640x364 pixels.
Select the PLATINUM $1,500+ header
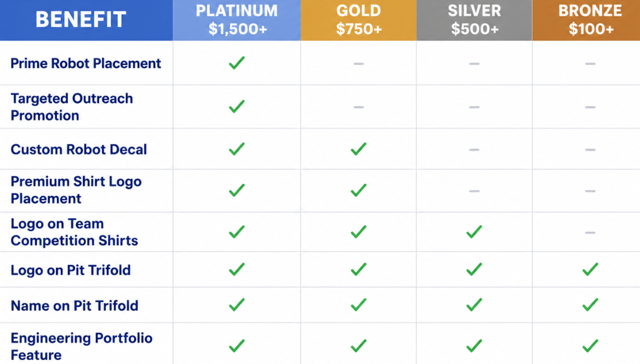pyautogui.click(x=237, y=20)
